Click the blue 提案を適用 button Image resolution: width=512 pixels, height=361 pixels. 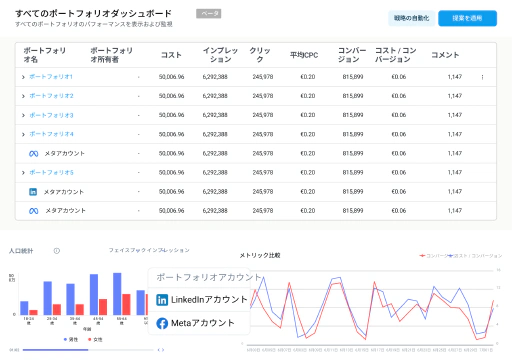(x=467, y=18)
